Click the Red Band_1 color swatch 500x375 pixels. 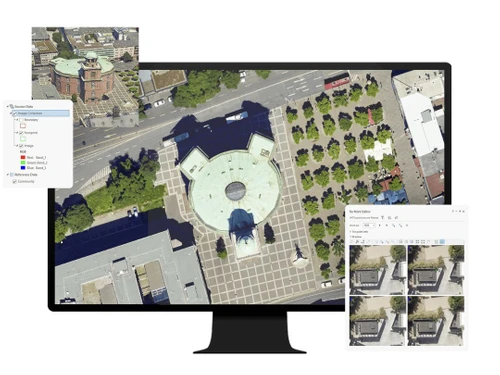click(23, 157)
